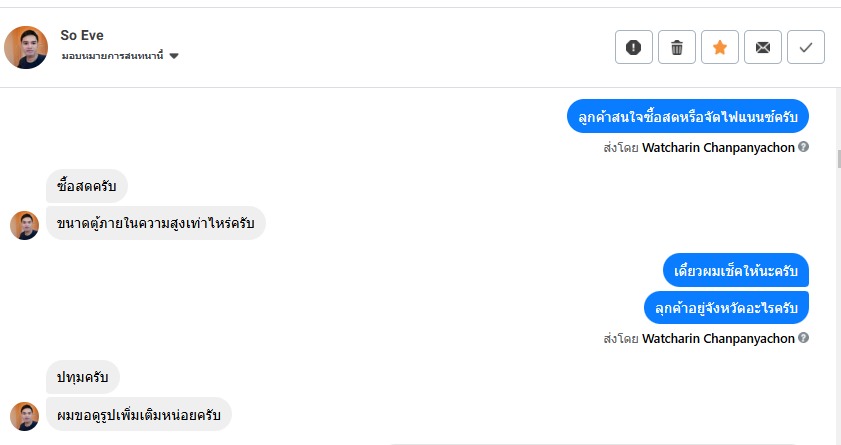This screenshot has width=841, height=445.
Task: Click the conversation's vertical scrollbar thumb
Action: point(838,158)
